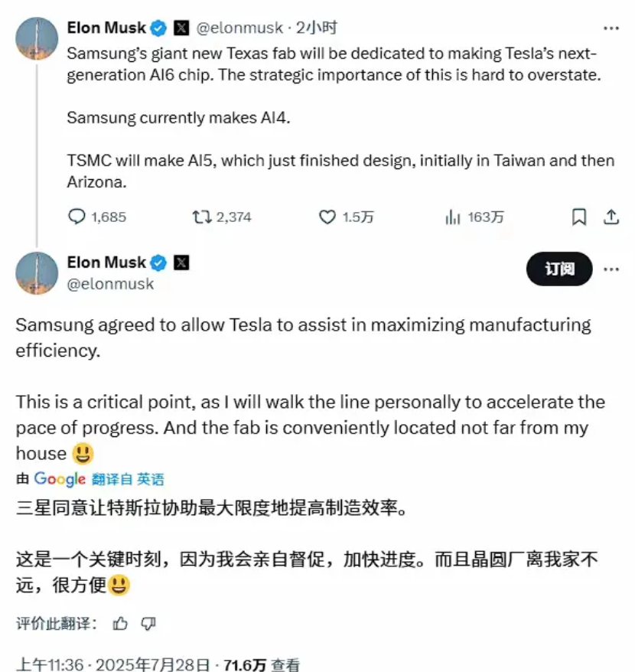The height and width of the screenshot is (672, 635).
Task: Open three-dot menu beside subscribe button
Action: point(611,269)
